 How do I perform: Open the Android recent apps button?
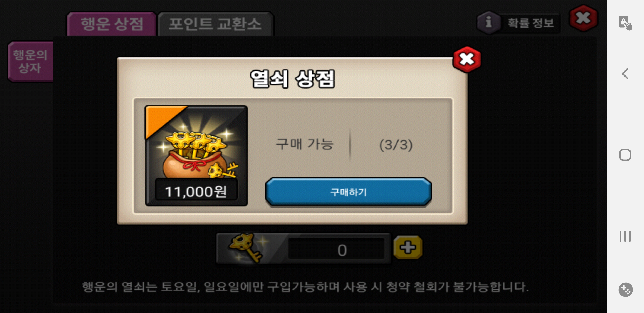tap(625, 236)
